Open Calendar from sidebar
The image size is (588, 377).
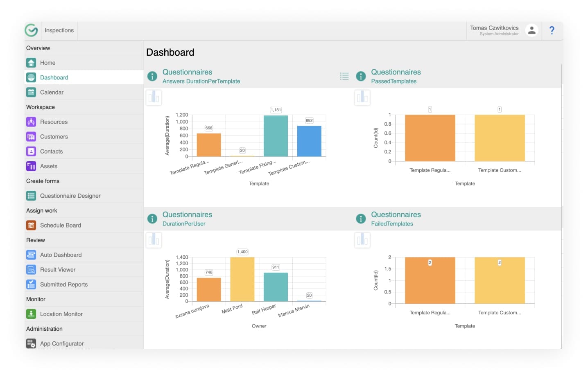(x=84, y=92)
